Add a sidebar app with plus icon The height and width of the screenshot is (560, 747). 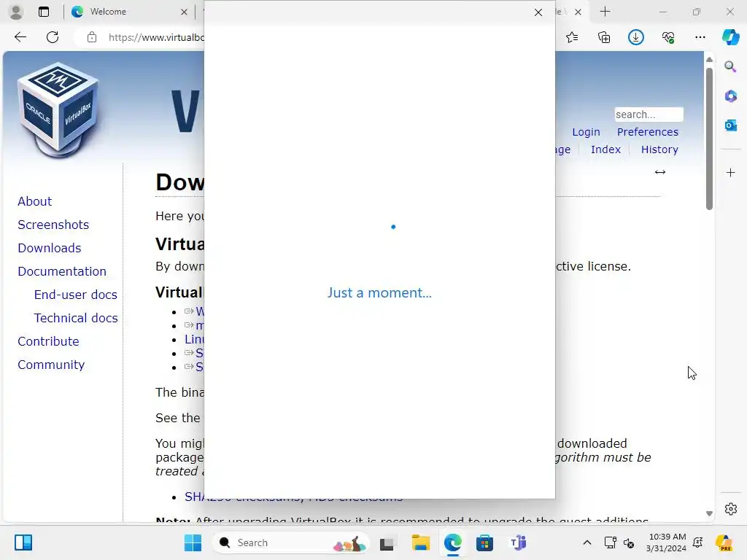pyautogui.click(x=730, y=172)
